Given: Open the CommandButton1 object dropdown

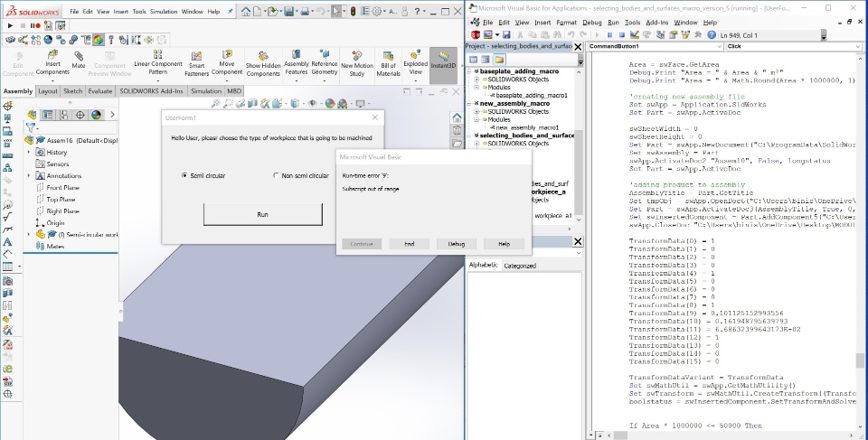Looking at the screenshot, I should click(718, 46).
